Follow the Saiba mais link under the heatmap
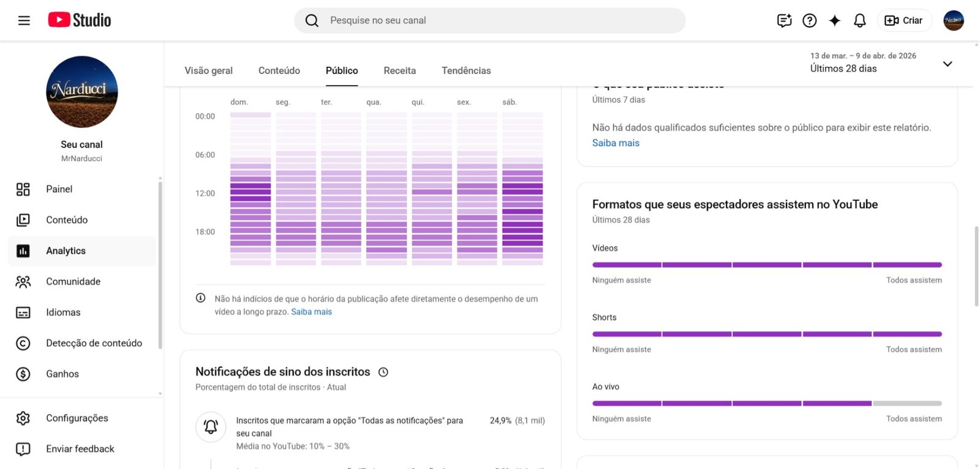 [311, 312]
